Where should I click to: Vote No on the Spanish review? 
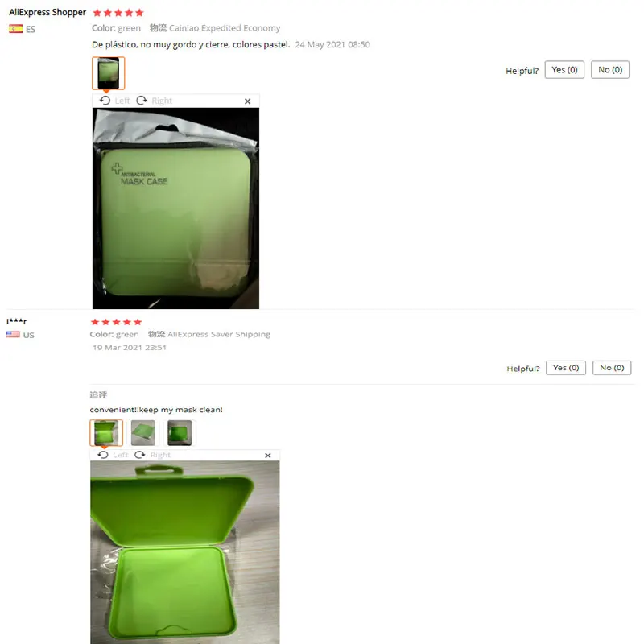tap(610, 70)
